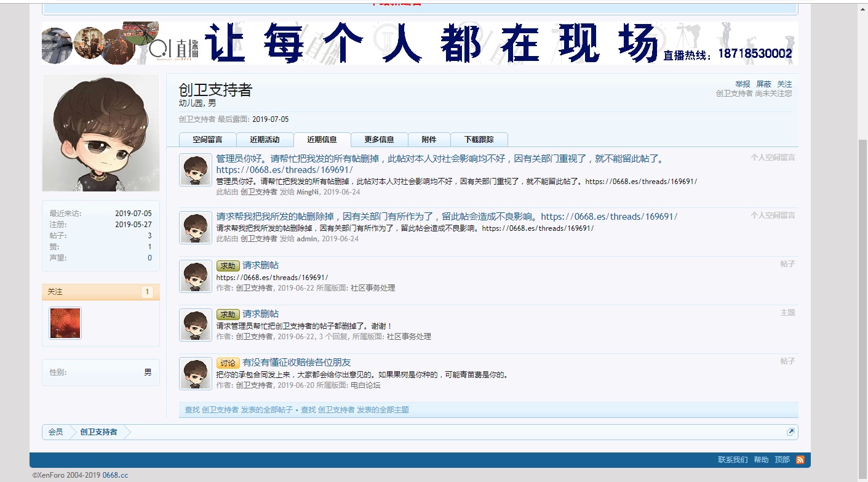The height and width of the screenshot is (482, 868).
Task: Switch to the 下载跟踪 tab
Action: pyautogui.click(x=479, y=139)
